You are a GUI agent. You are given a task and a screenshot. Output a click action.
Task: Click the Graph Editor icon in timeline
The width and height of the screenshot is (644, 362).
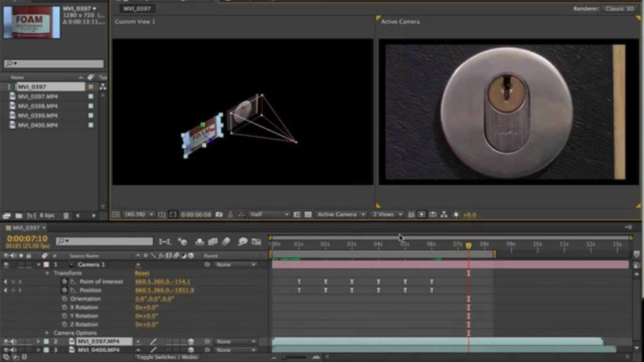pos(257,241)
